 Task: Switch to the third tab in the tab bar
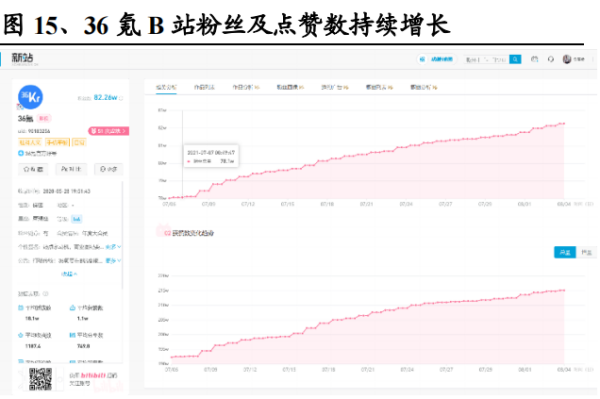(x=246, y=88)
